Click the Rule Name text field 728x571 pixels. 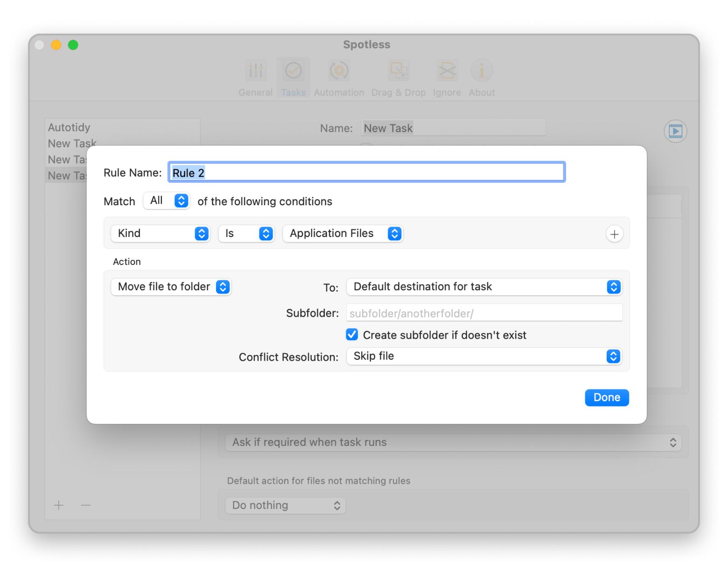[366, 173]
